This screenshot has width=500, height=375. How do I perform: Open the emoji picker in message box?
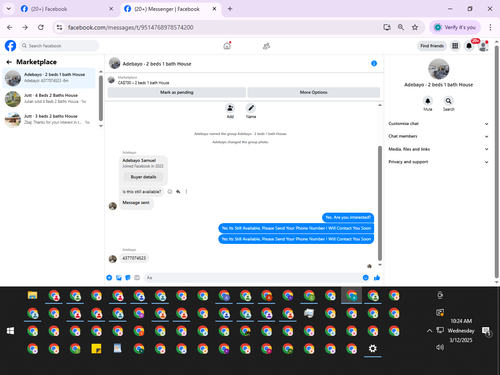click(366, 278)
